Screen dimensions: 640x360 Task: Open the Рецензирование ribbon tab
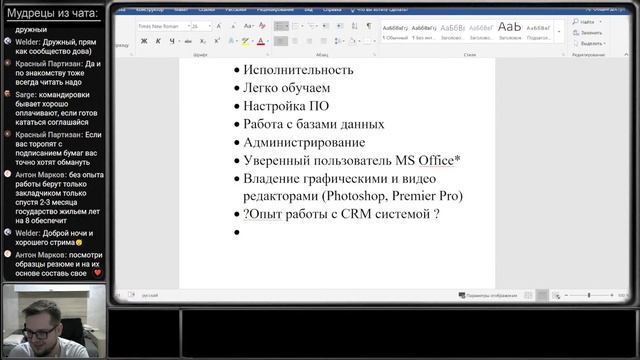(275, 9)
